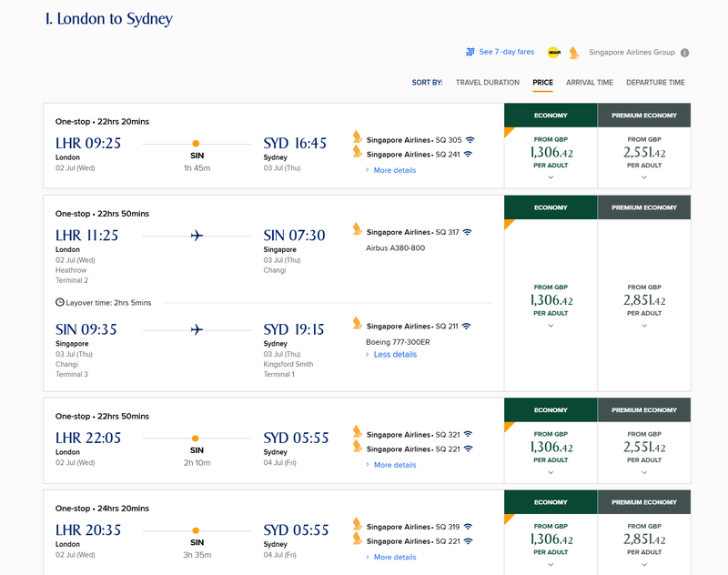Click airline logo next to SQ 241
728x575 pixels.
[x=357, y=151]
